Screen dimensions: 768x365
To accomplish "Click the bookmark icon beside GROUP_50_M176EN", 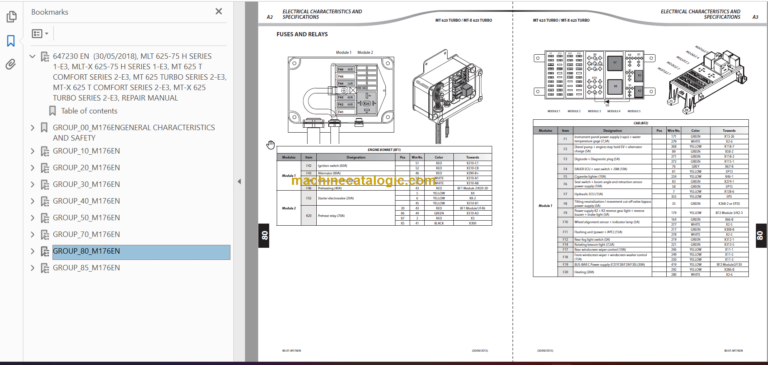I will [45, 218].
